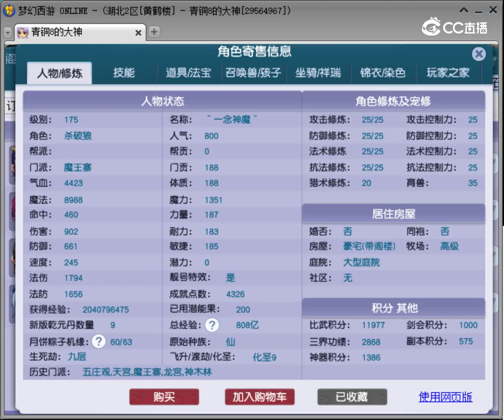
Task: Click the collapse arrow in title bar
Action: pyautogui.click(x=464, y=10)
